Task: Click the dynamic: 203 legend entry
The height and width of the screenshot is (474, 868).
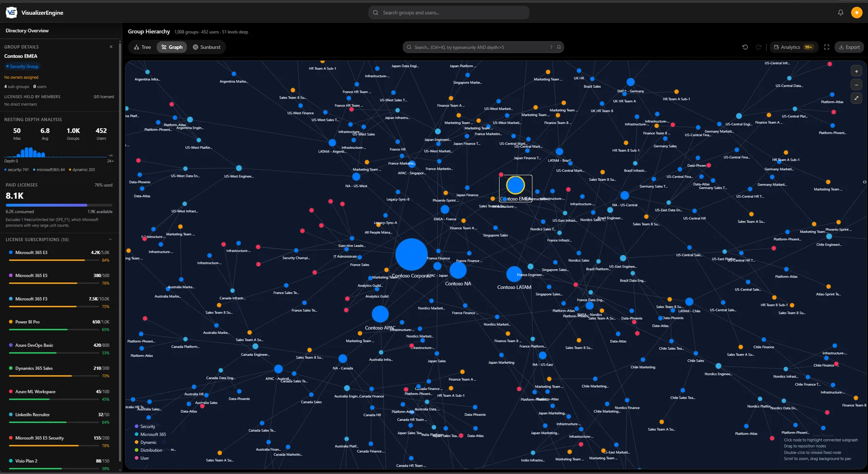Action: tap(82, 170)
